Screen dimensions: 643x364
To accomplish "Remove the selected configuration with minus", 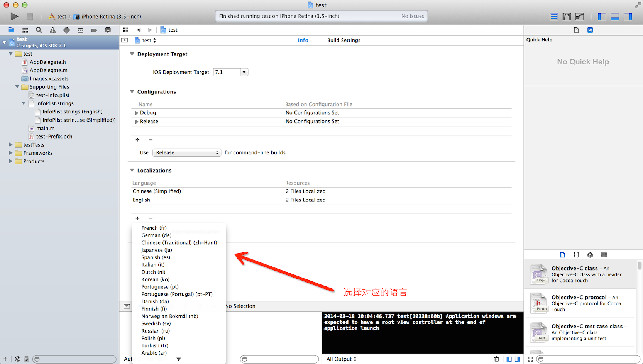I will point(151,140).
